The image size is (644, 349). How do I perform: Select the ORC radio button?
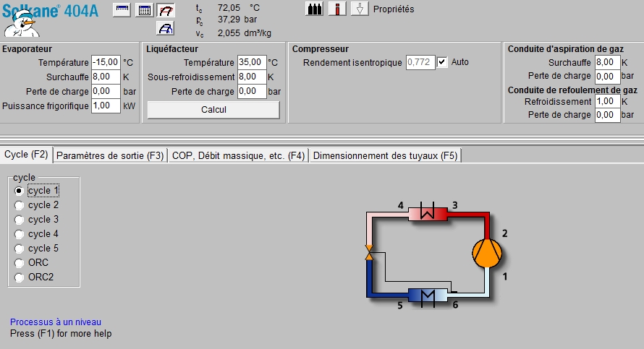(19, 263)
